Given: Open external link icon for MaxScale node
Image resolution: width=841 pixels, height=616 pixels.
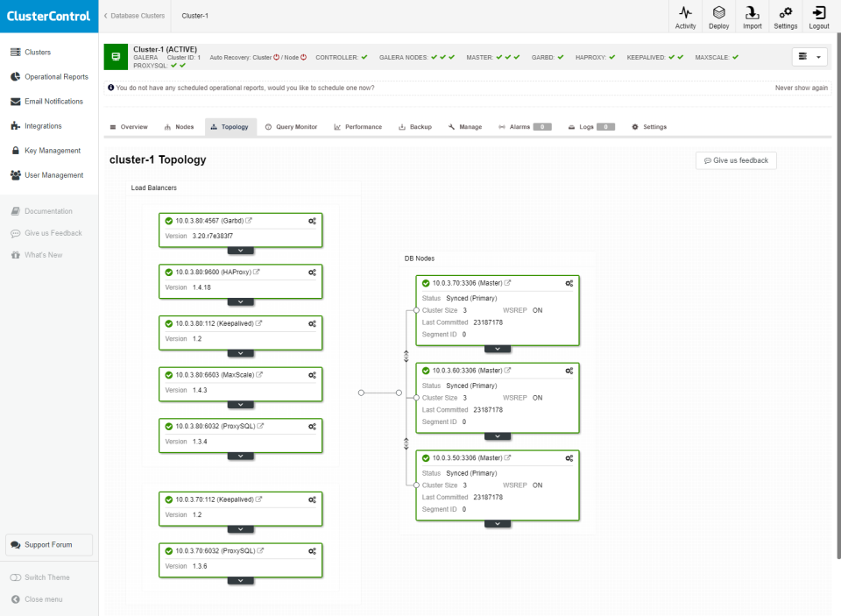Looking at the screenshot, I should click(259, 374).
